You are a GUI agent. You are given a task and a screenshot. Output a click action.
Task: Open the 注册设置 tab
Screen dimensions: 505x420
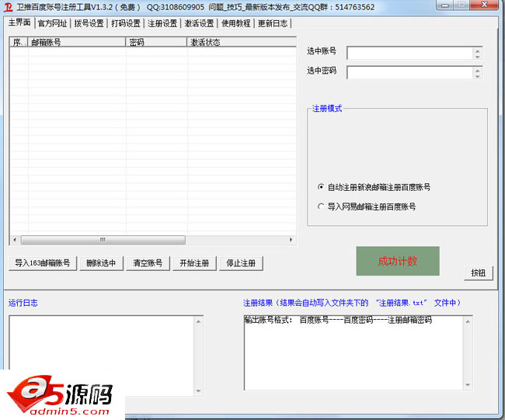(x=162, y=23)
